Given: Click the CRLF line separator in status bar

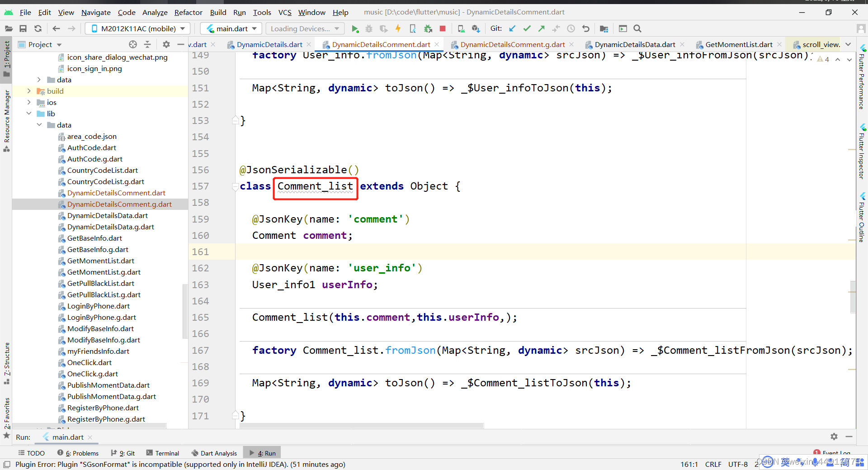Looking at the screenshot, I should [x=713, y=464].
